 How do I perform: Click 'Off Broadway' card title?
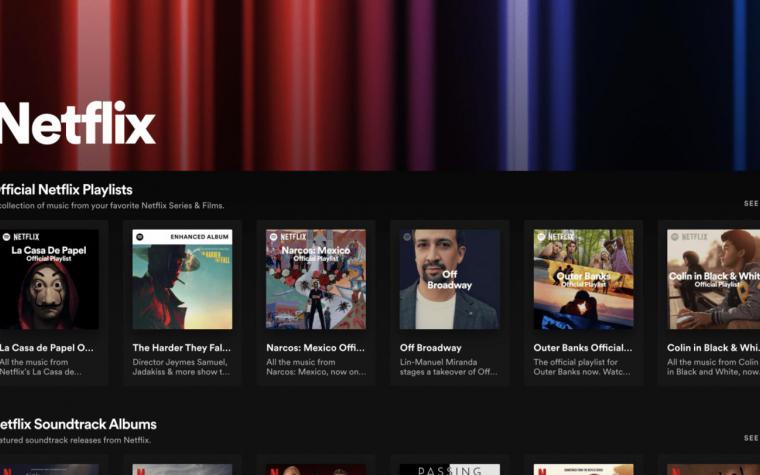pyautogui.click(x=430, y=348)
